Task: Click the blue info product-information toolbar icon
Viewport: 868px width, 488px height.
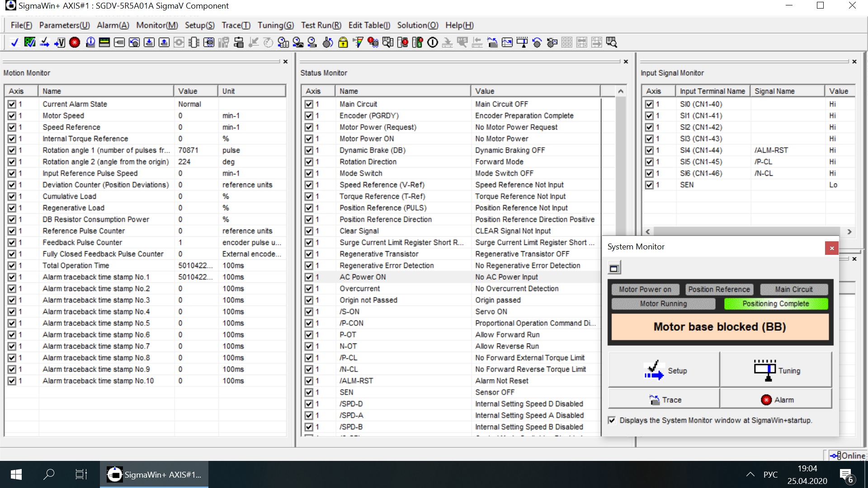Action: [x=90, y=42]
